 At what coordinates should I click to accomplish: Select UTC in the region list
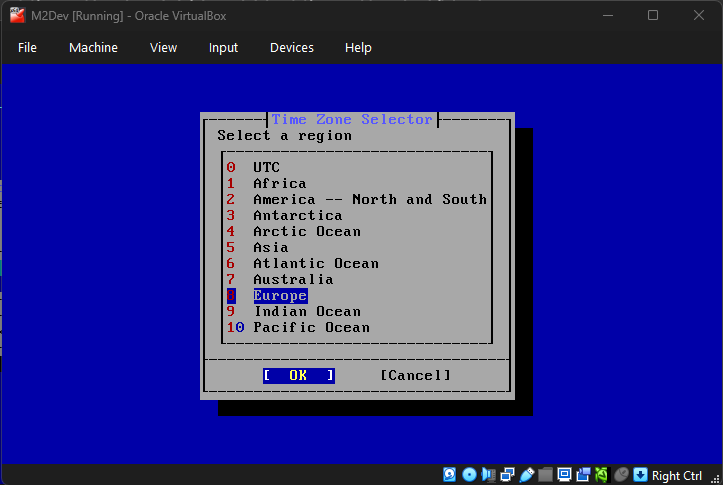(266, 168)
